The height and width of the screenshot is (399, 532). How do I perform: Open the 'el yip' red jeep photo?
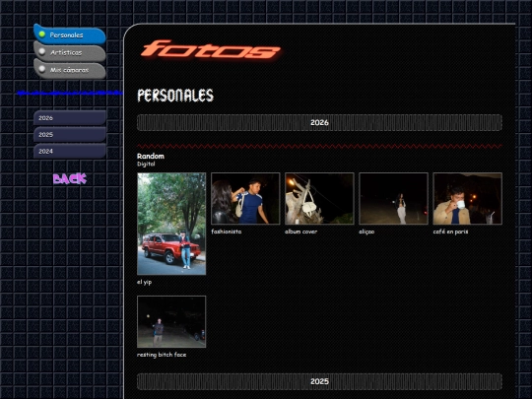pos(171,224)
